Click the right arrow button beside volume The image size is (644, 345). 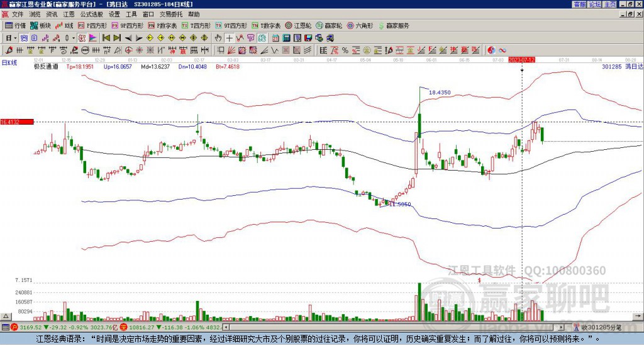(x=638, y=316)
